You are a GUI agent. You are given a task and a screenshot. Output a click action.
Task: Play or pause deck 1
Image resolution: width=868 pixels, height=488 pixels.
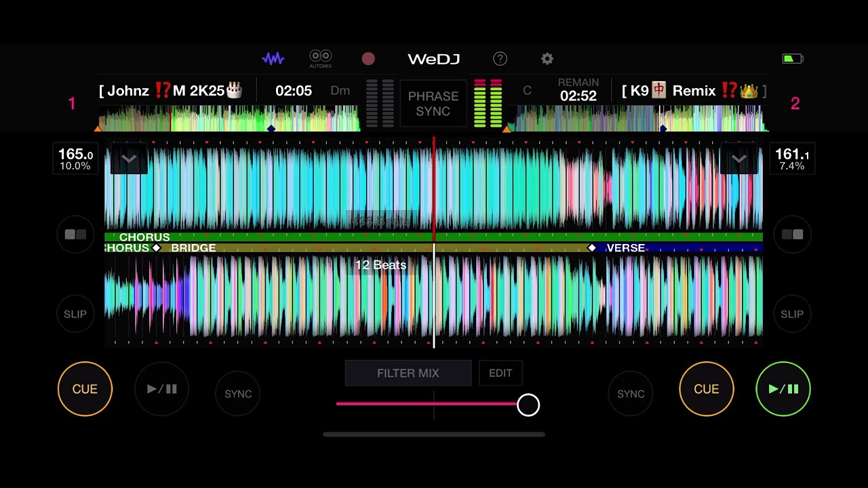(x=161, y=389)
